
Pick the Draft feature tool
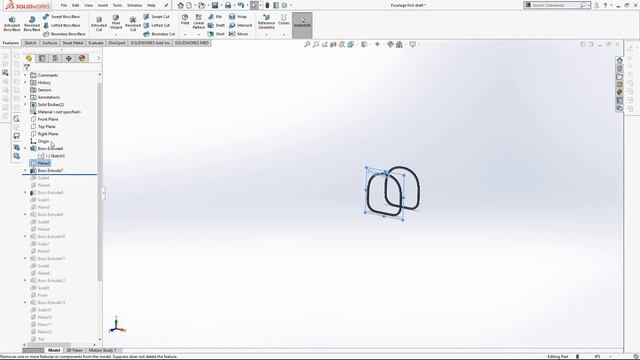tap(216, 25)
